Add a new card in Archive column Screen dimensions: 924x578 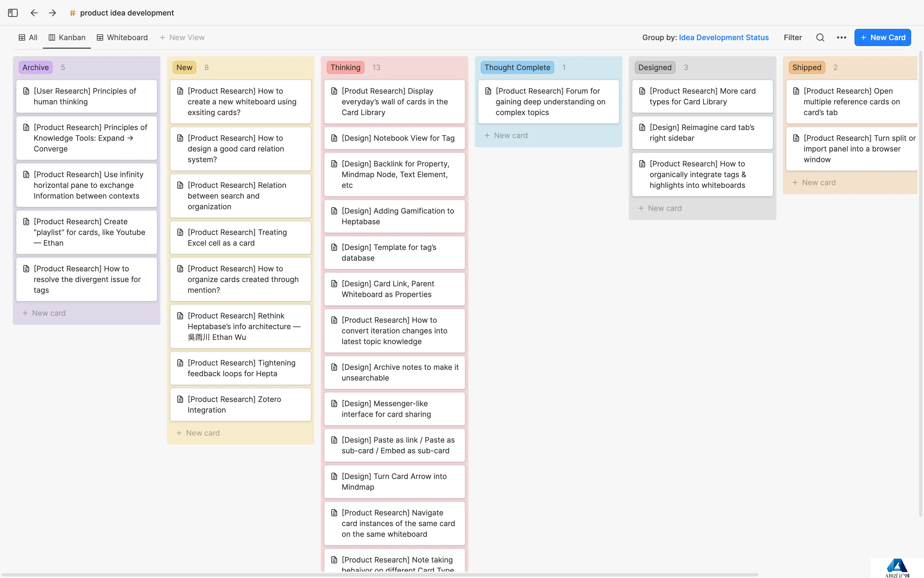(x=44, y=313)
